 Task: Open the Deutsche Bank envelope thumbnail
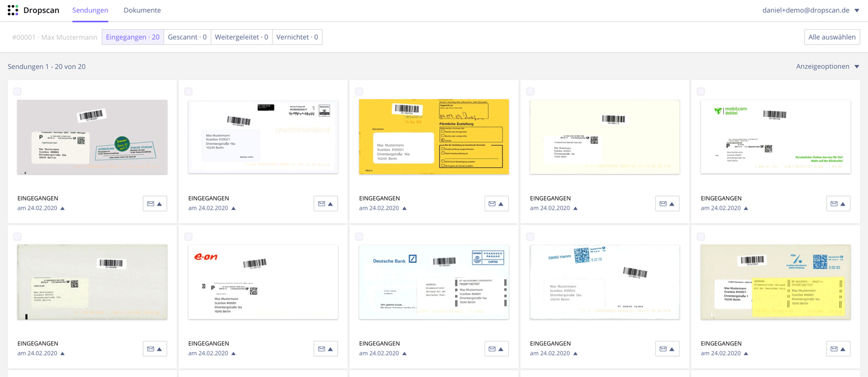click(434, 282)
